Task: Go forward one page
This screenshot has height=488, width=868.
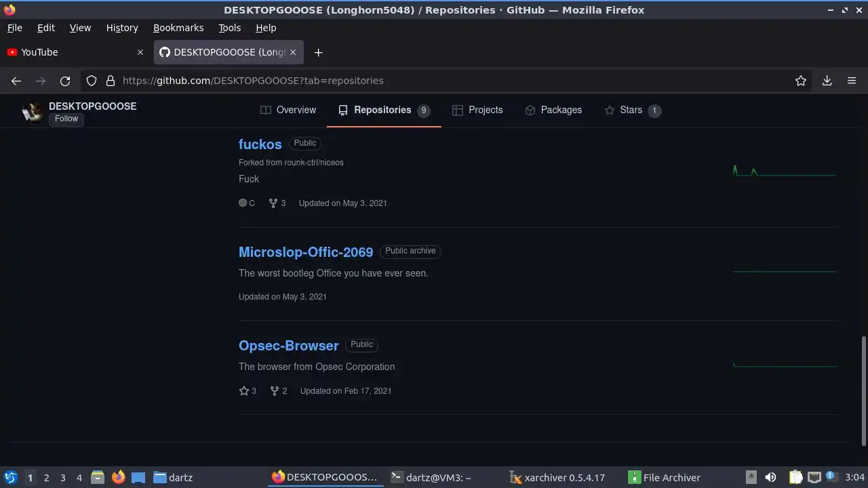Action: [x=41, y=81]
